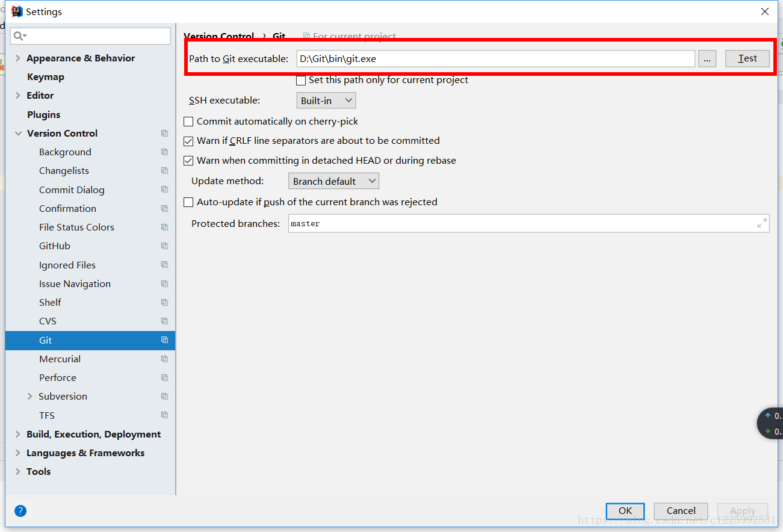783x532 pixels.
Task: Expand the Subversion tree node
Action: coord(30,396)
